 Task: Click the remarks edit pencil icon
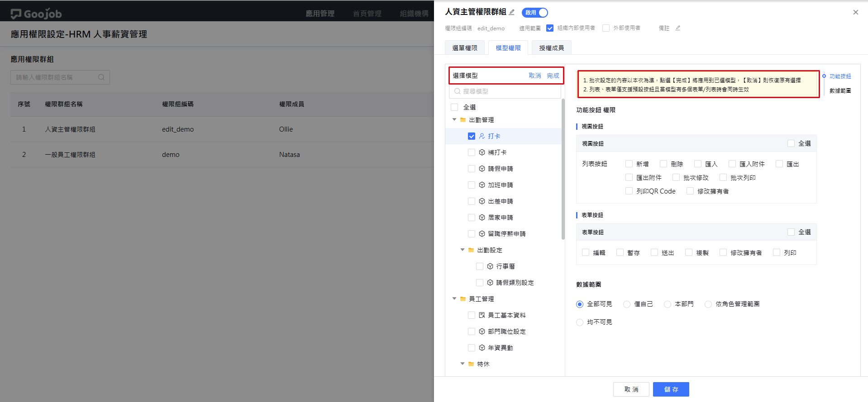pyautogui.click(x=678, y=28)
